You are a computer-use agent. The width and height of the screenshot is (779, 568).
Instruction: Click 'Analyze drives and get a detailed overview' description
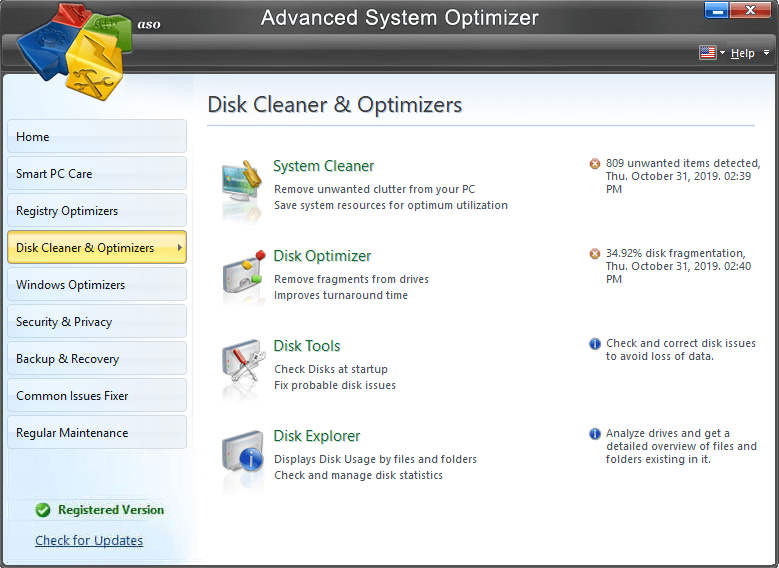tap(681, 446)
